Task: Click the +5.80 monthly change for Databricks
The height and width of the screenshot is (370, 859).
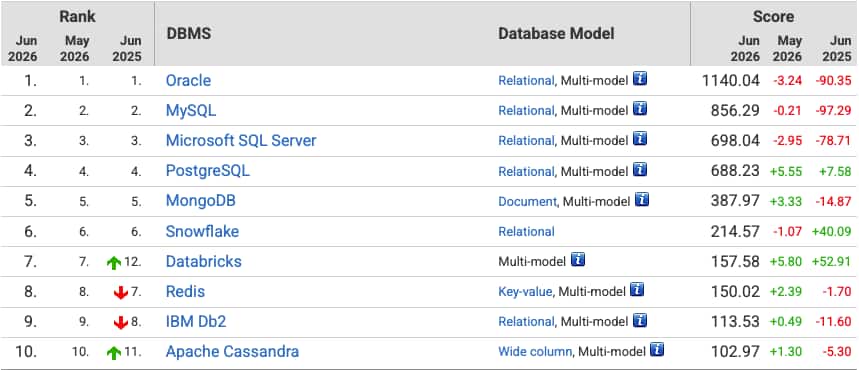Action: [786, 262]
